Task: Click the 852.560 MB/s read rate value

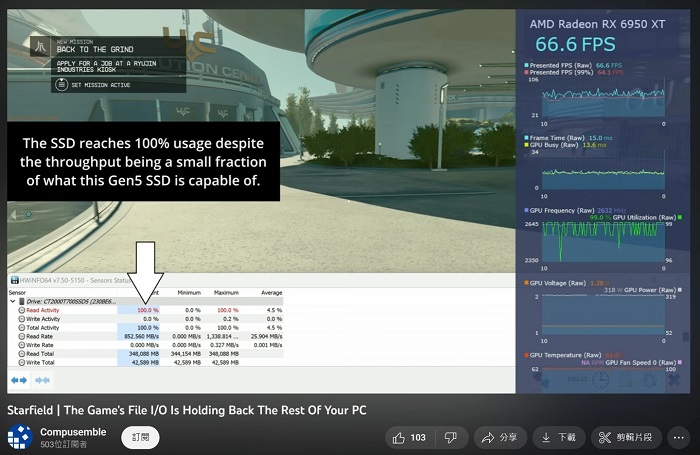Action: coord(141,336)
